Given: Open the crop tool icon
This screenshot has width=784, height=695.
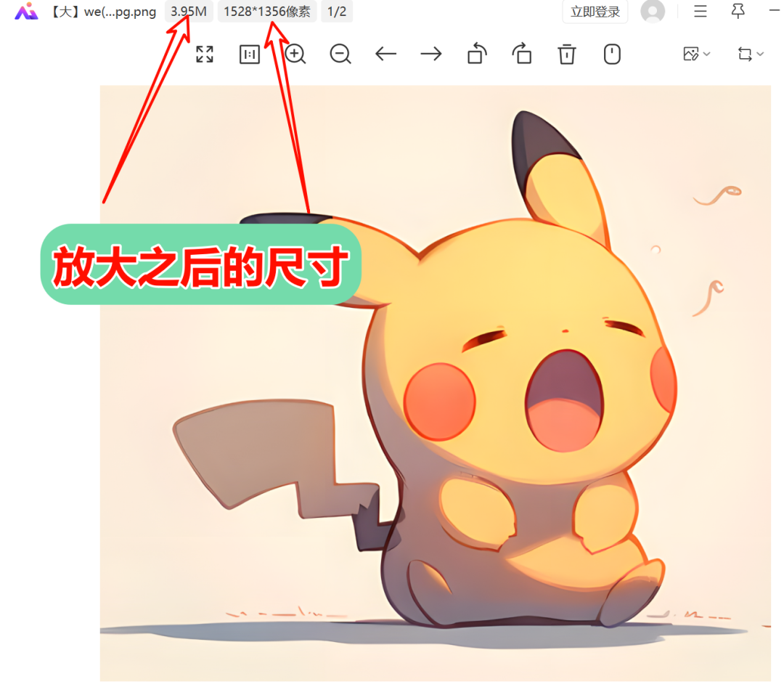Looking at the screenshot, I should [745, 54].
